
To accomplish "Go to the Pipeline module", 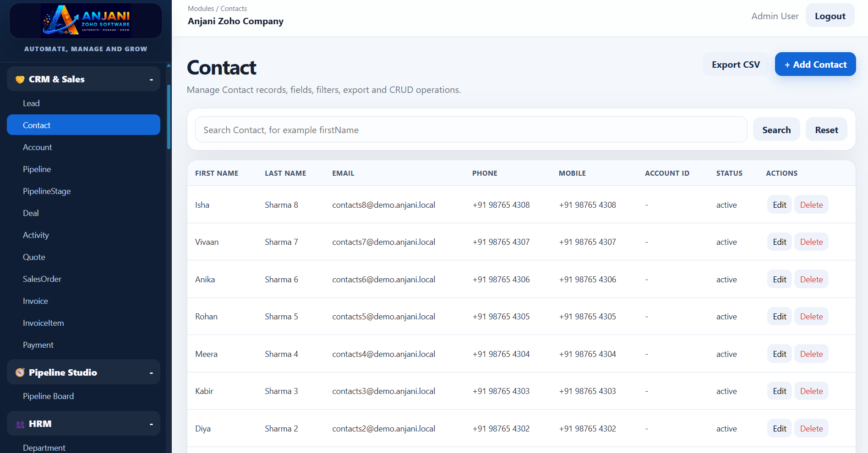I will click(83, 169).
